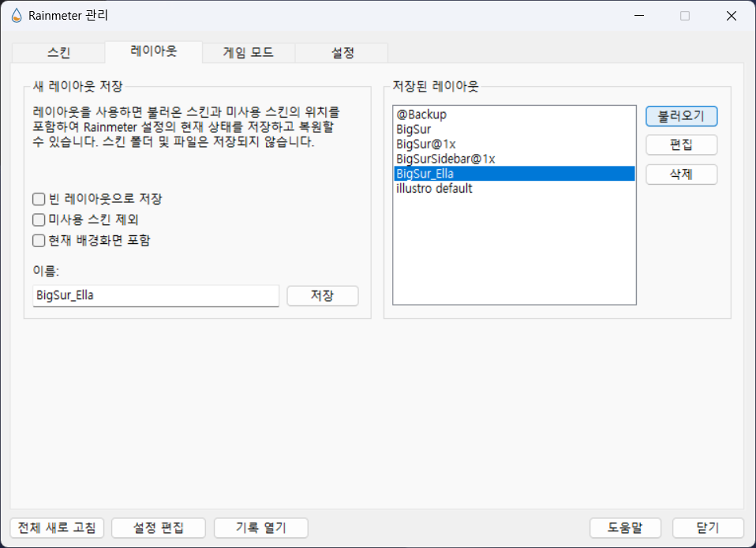The image size is (756, 548).
Task: Minimize the Rainmeter 관리 window
Action: coord(639,16)
